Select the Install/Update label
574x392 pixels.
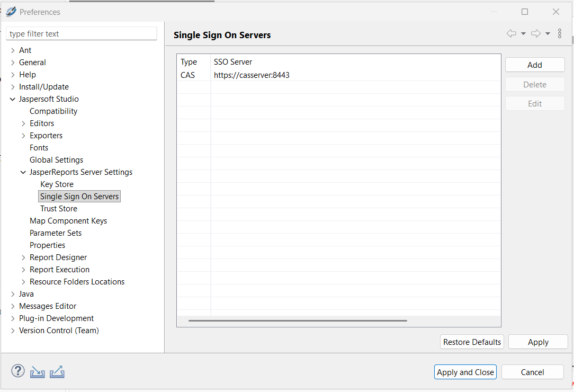43,87
